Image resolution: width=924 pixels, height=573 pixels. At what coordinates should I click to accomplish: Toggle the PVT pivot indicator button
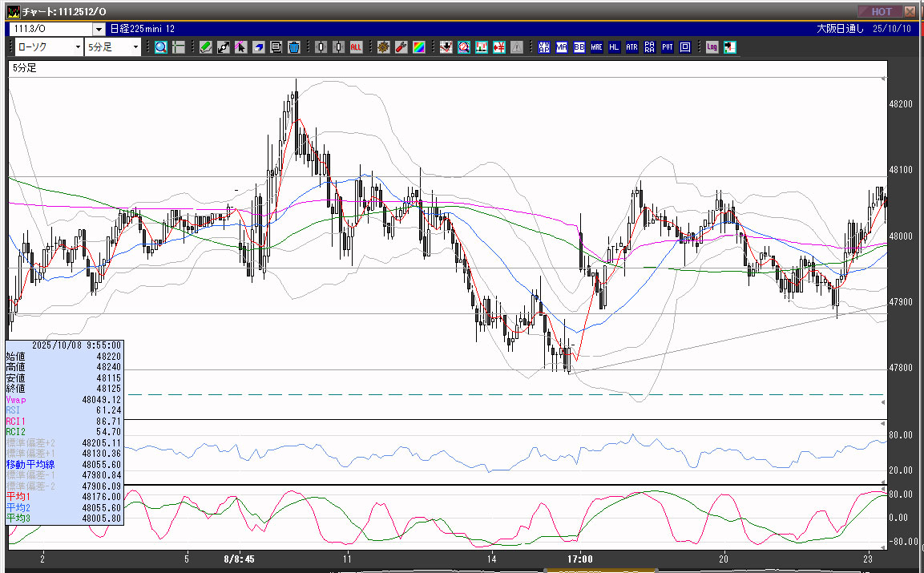667,47
